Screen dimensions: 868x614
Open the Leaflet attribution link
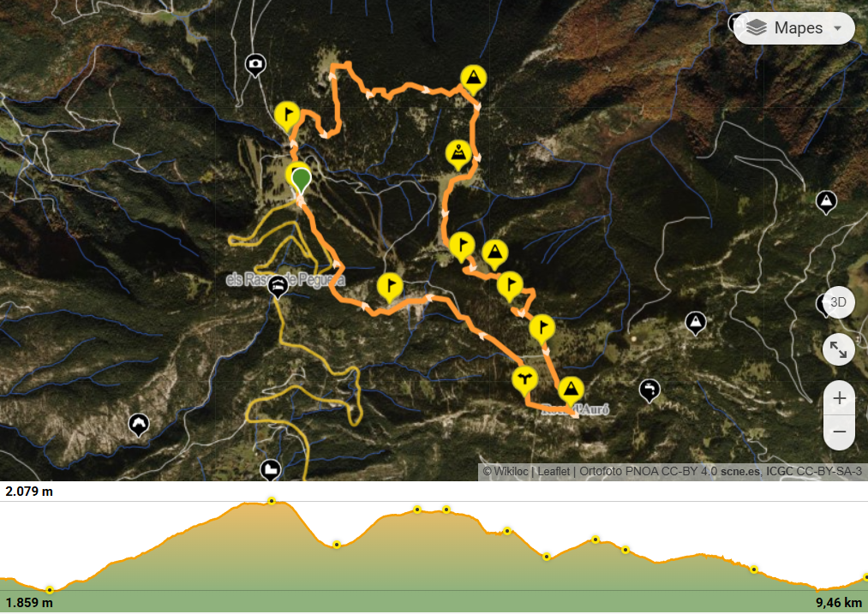554,472
